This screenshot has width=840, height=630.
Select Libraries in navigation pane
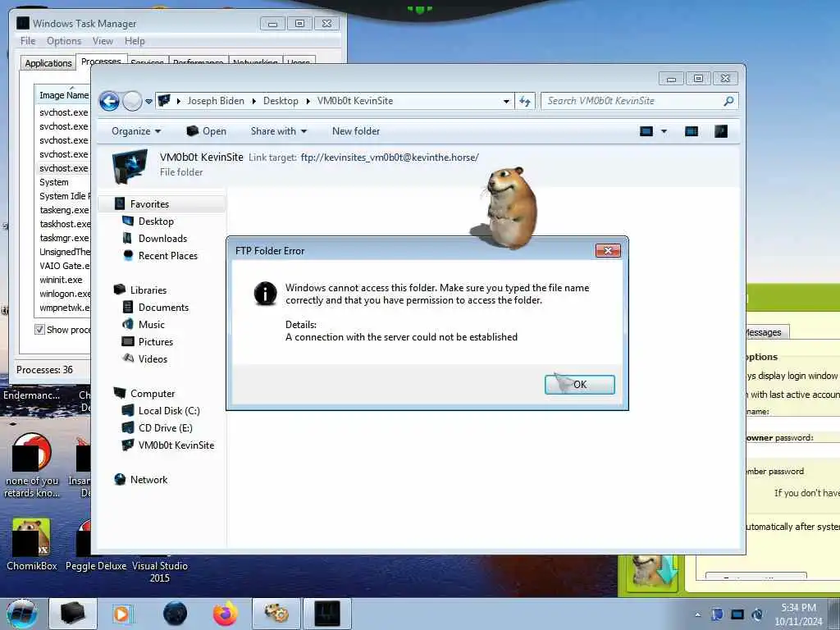(x=148, y=290)
